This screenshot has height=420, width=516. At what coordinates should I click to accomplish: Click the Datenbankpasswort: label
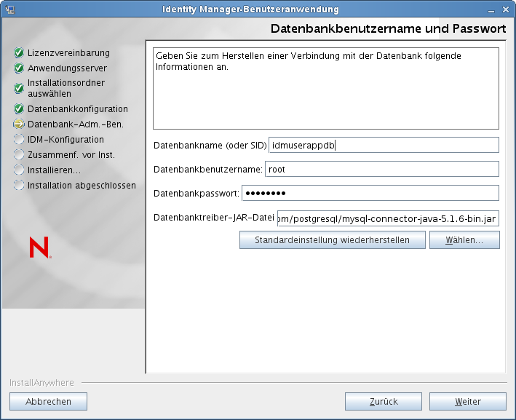point(197,193)
